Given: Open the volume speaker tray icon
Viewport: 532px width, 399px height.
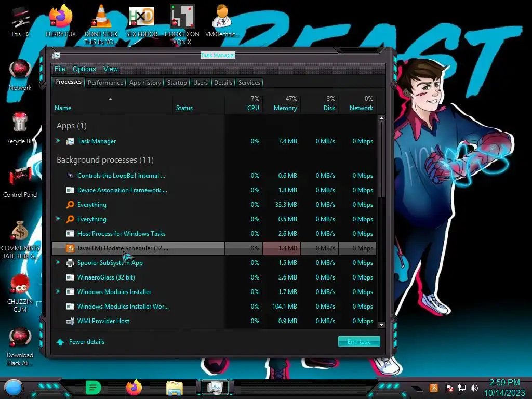Looking at the screenshot, I should pyautogui.click(x=474, y=388).
